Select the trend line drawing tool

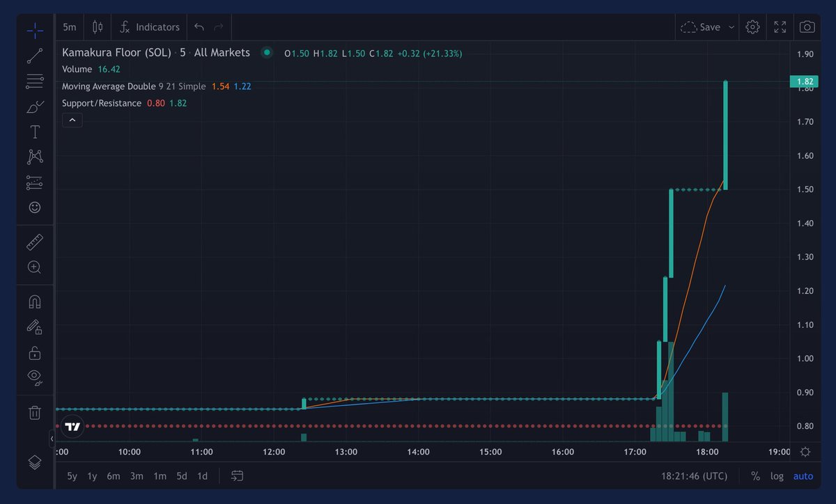point(35,56)
